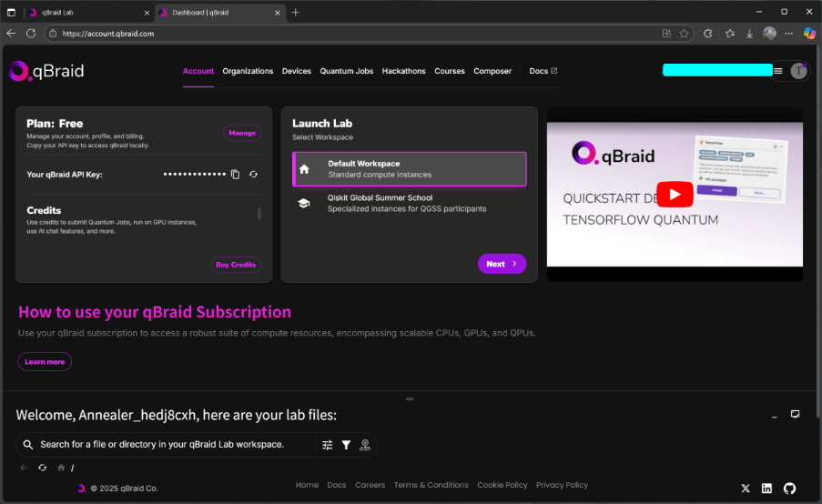Click the environment icon beside filter
Screen dimensions: 822x504
point(365,445)
